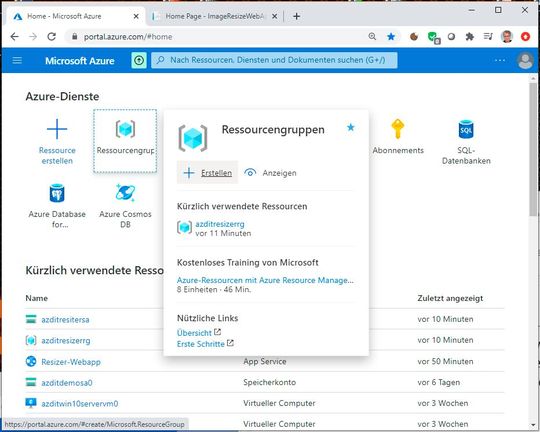540x432 pixels.
Task: Click the bookmark star in address bar
Action: [391, 37]
